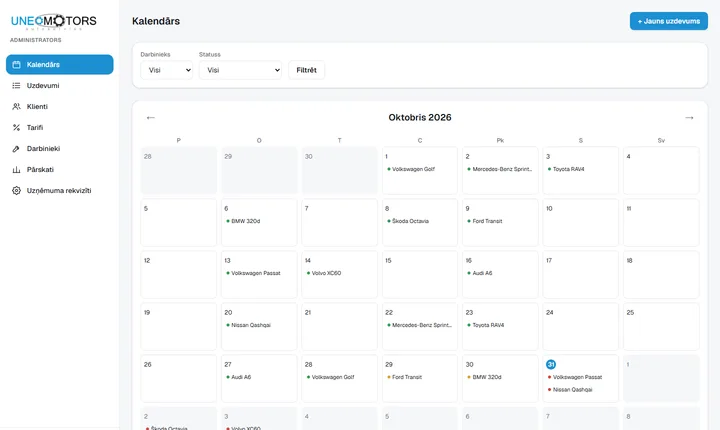
Task: Click the Filtrēt button
Action: coord(306,70)
